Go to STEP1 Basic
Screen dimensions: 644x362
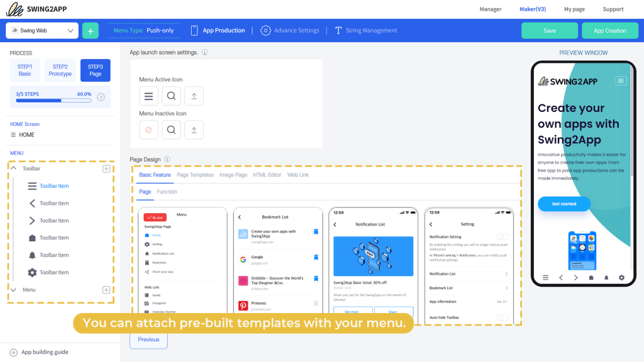pyautogui.click(x=25, y=70)
